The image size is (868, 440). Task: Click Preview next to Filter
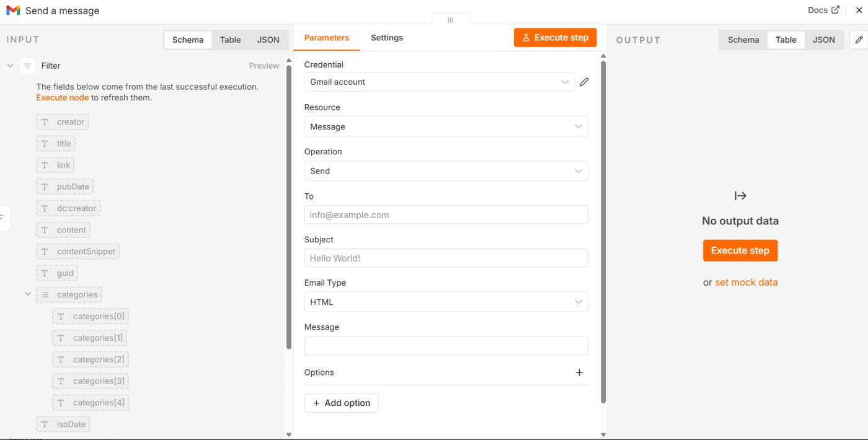264,66
